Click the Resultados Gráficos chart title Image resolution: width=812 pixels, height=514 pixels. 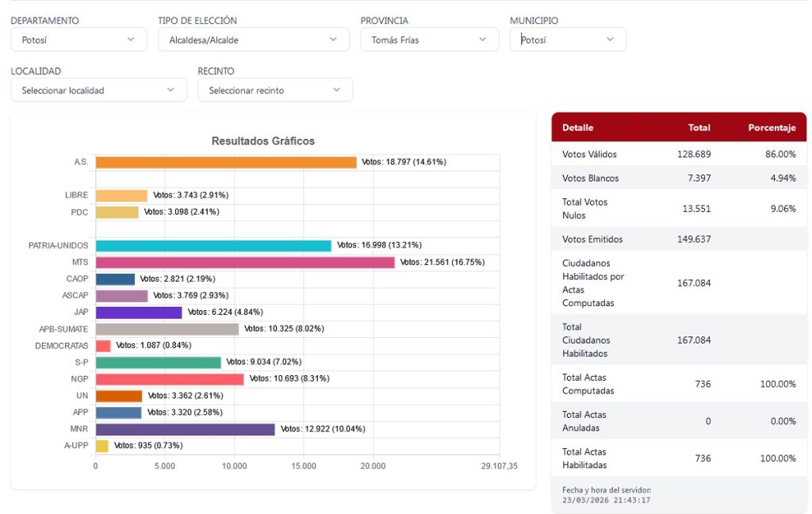click(262, 141)
